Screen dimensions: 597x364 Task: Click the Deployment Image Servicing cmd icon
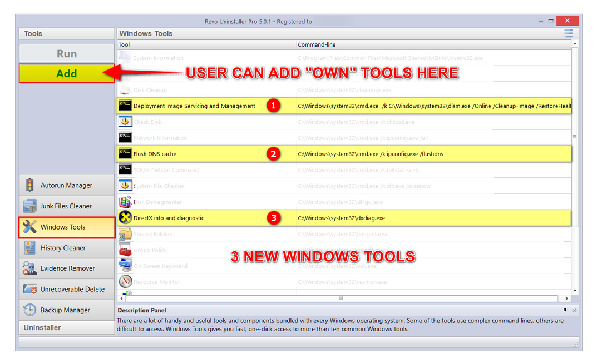pos(125,106)
